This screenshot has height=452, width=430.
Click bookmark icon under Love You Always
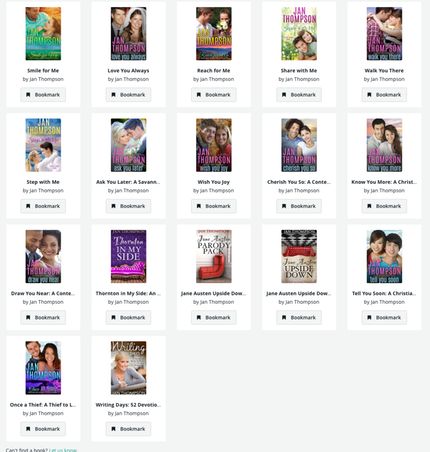click(113, 95)
